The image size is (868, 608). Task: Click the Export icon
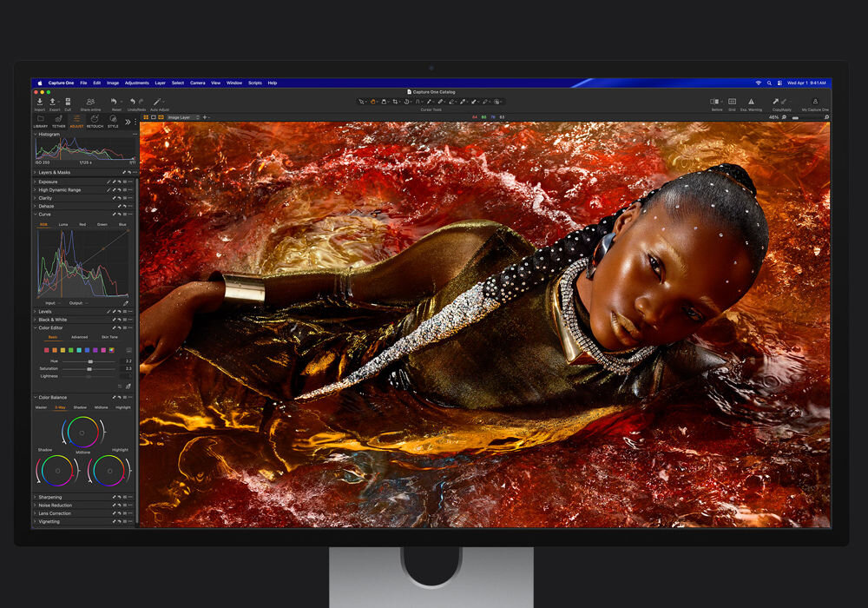click(x=53, y=101)
